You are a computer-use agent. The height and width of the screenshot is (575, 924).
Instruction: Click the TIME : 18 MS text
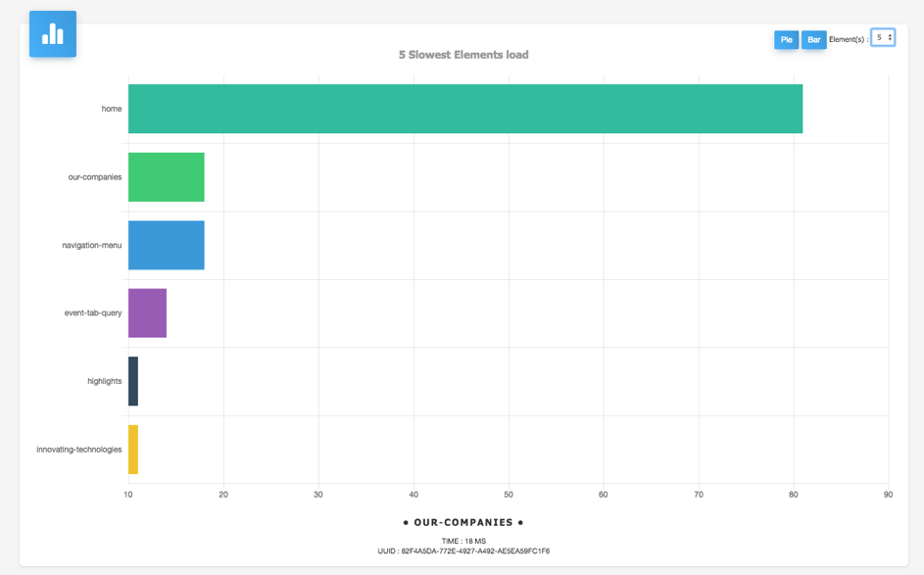pos(463,541)
